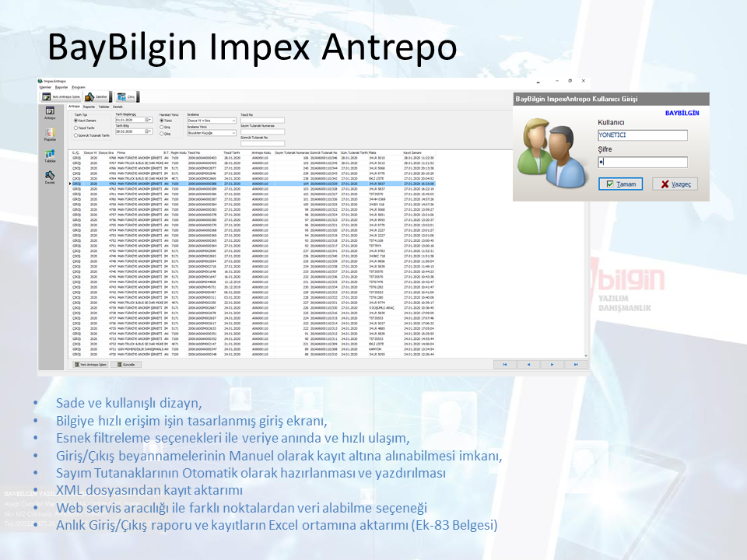Click the bottom Yeni Antrepo İşlem button

[x=90, y=364]
